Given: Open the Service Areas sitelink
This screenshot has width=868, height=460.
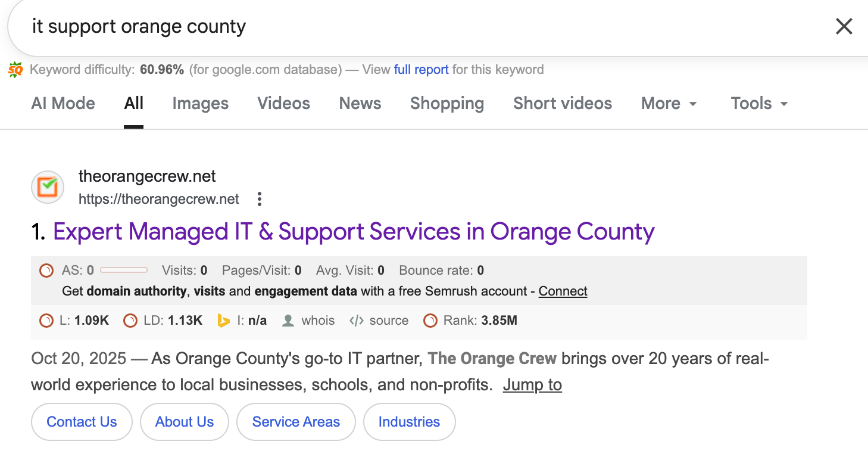Looking at the screenshot, I should (x=296, y=421).
